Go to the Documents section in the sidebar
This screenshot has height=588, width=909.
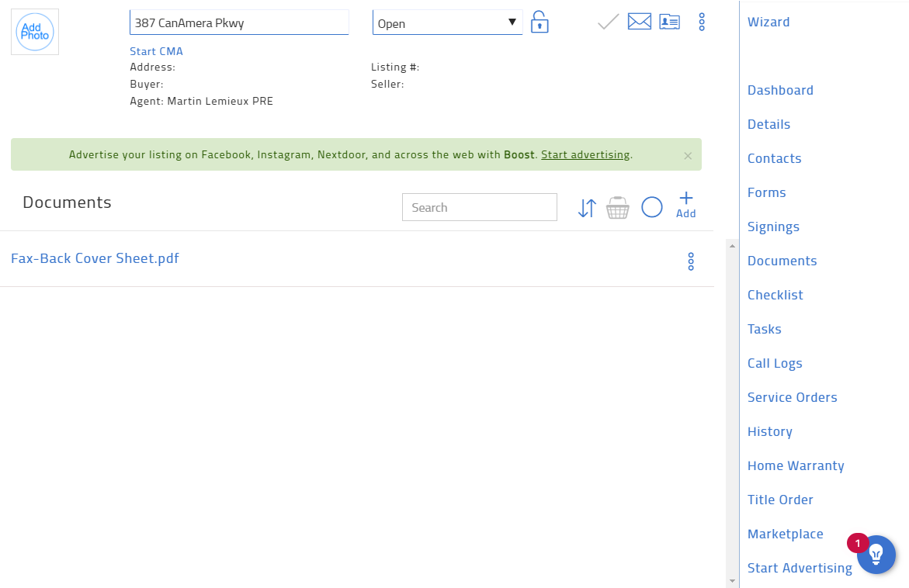pyautogui.click(x=782, y=261)
